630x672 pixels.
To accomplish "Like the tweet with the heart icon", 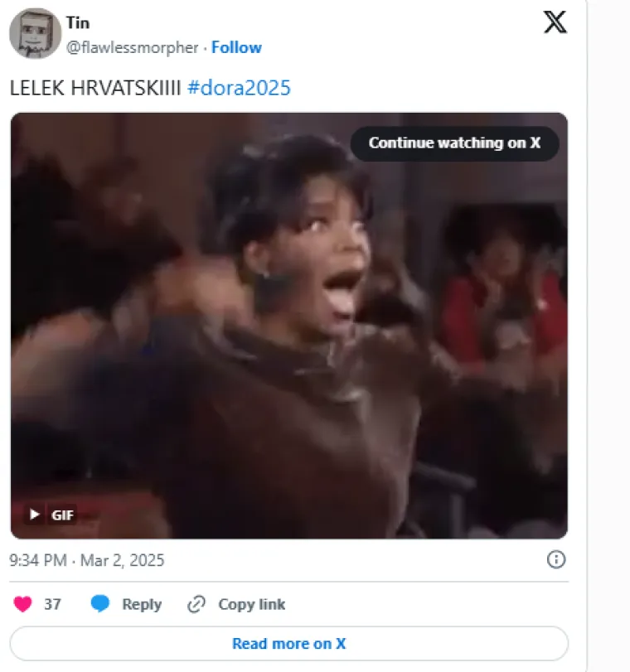I will tap(22, 604).
